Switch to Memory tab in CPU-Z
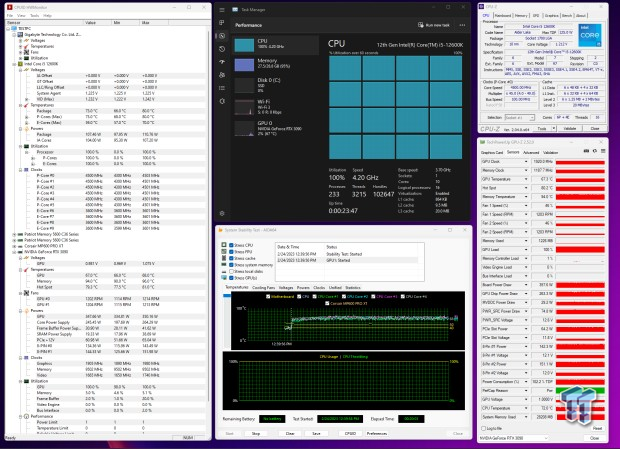 (x=521, y=15)
